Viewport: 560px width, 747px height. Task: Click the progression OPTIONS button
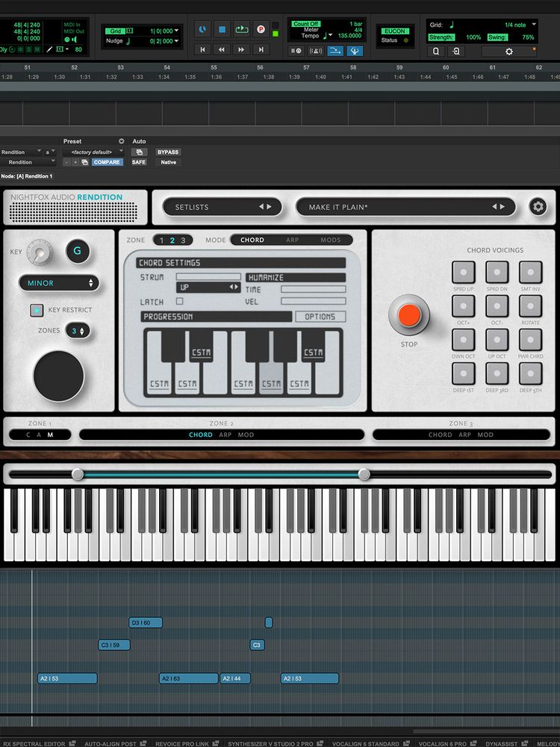(x=320, y=316)
